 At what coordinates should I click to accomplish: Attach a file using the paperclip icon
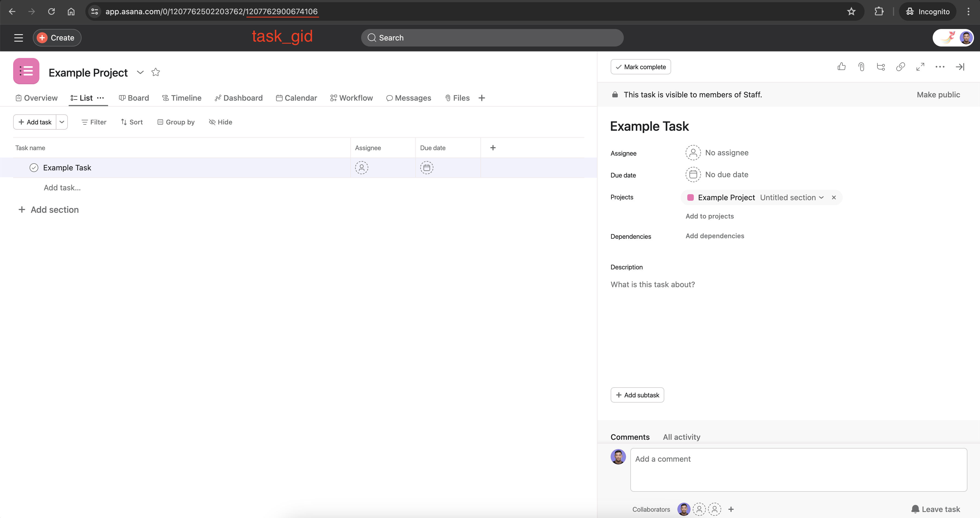(x=861, y=67)
